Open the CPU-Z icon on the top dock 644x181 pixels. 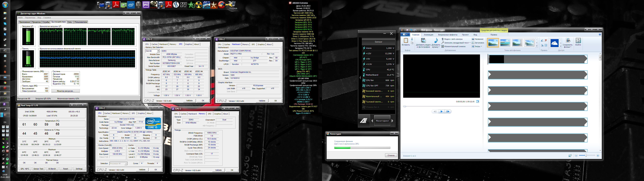click(146, 5)
